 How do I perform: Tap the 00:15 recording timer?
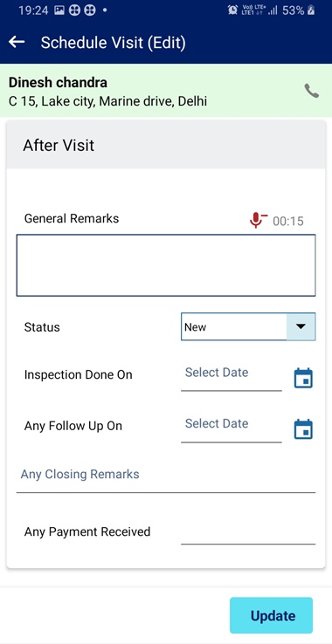pos(288,222)
